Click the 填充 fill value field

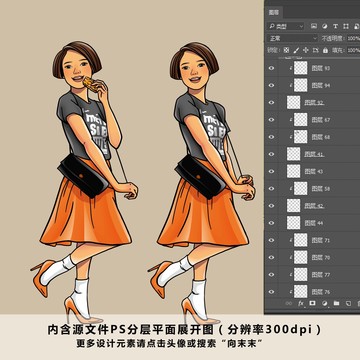pos(353,50)
